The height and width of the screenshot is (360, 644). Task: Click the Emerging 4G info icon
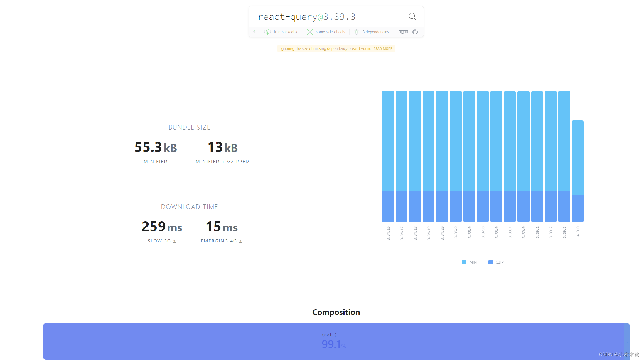(240, 241)
